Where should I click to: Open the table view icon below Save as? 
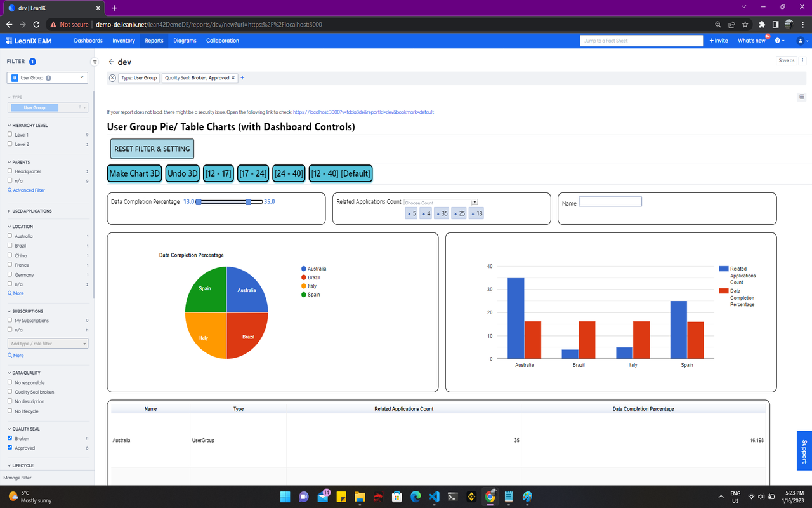click(802, 97)
